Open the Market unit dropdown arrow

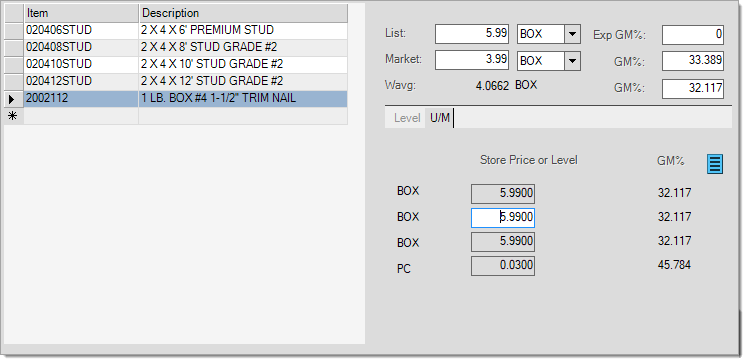[x=572, y=61]
